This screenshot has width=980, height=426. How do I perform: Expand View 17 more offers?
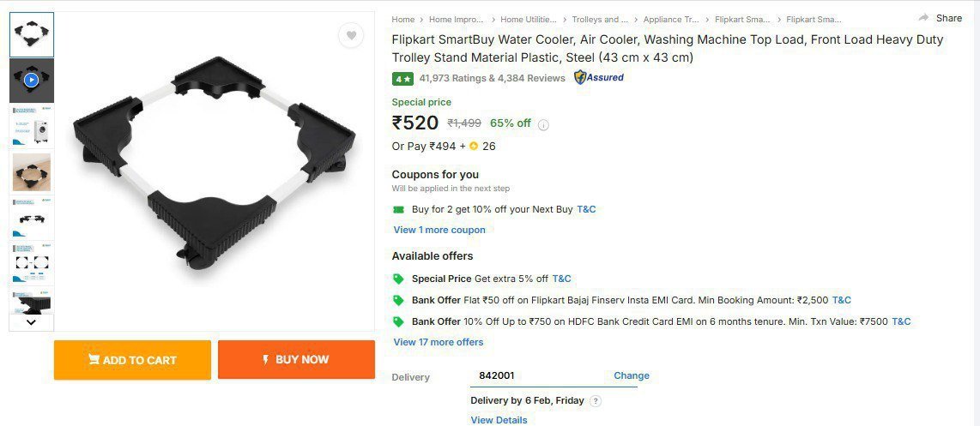[439, 342]
